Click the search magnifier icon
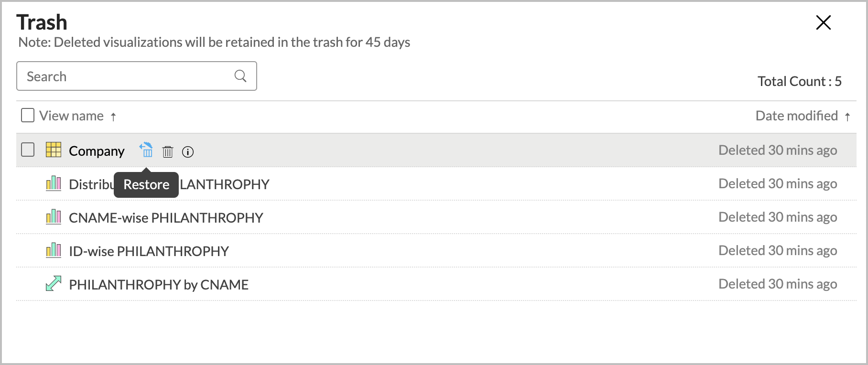 click(240, 76)
